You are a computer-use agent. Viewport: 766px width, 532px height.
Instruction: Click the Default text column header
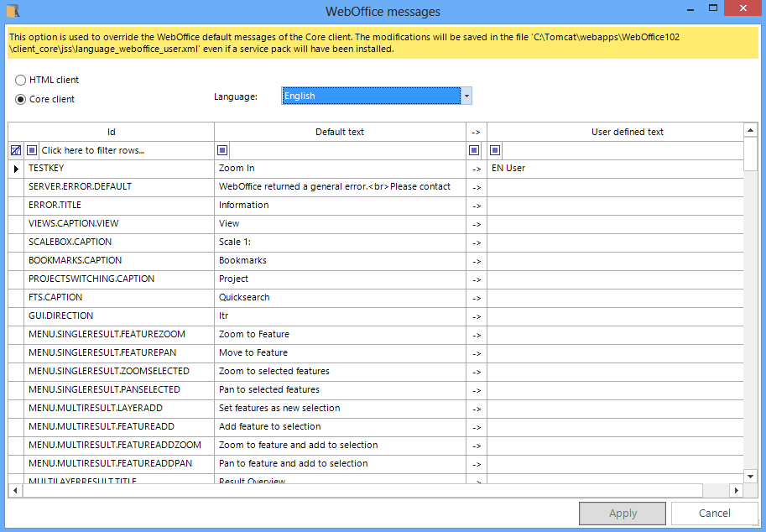(339, 131)
